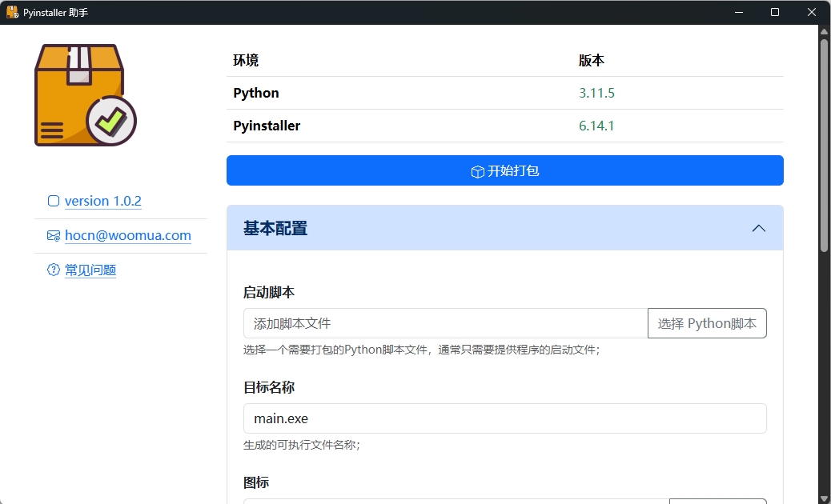Viewport: 831px width, 504px height.
Task: Collapse the 基本配置 section with the chevron
Action: (758, 228)
